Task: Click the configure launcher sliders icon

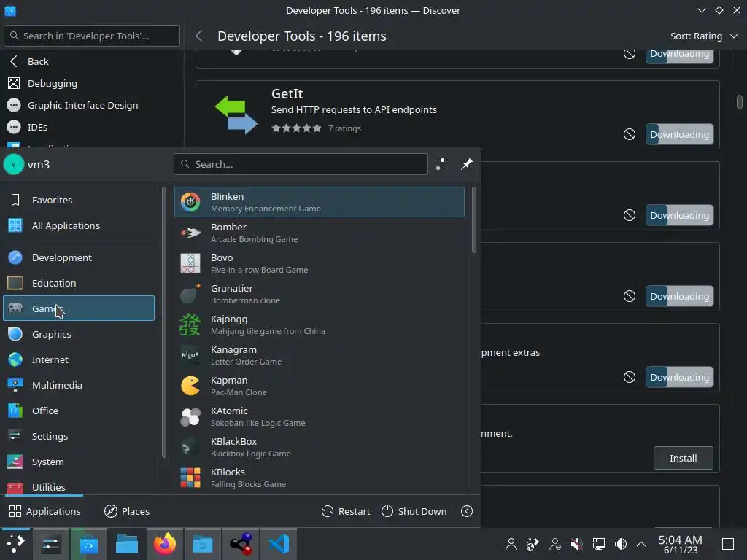Action: click(x=441, y=164)
